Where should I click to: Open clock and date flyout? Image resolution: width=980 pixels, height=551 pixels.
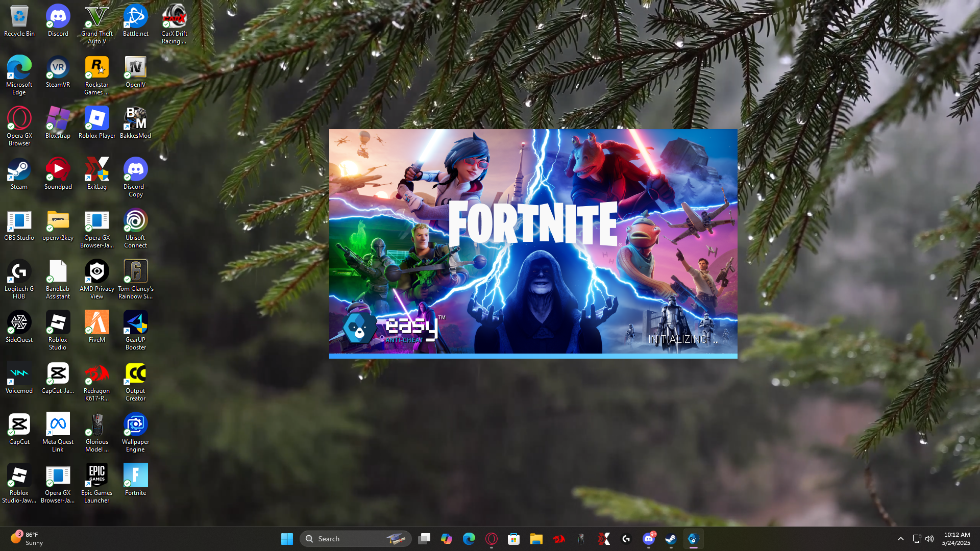pos(957,539)
